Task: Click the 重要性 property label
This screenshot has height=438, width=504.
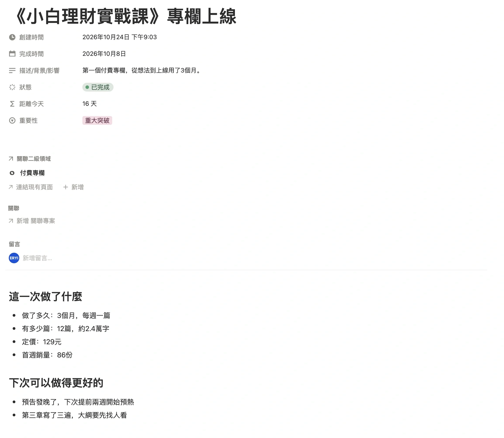Action: pyautogui.click(x=28, y=120)
